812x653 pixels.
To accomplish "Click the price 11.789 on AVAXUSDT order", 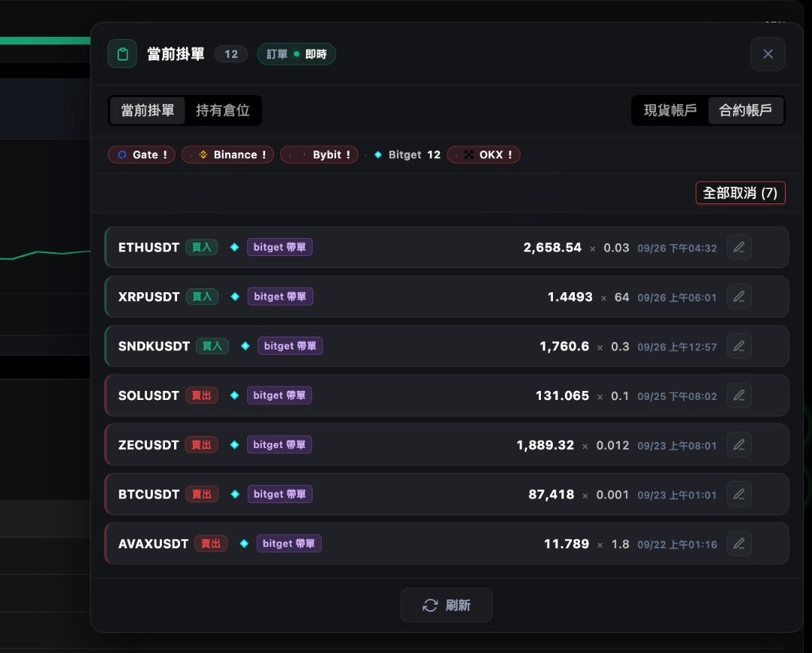I will coord(566,544).
